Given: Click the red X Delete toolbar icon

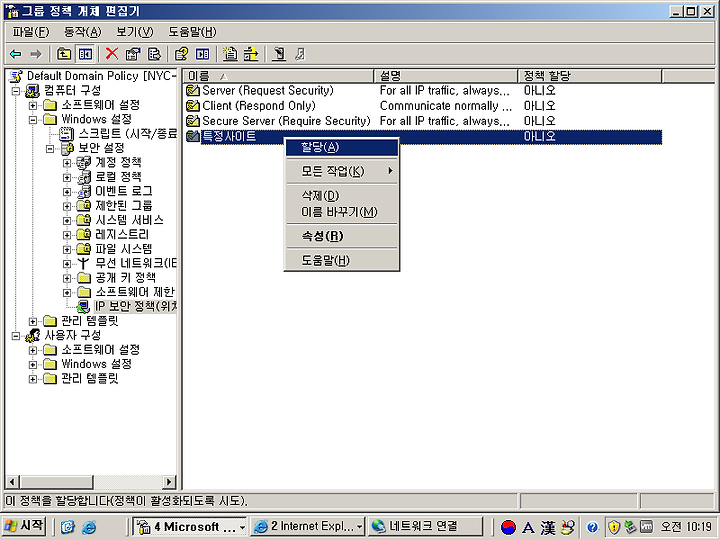Looking at the screenshot, I should [x=112, y=54].
